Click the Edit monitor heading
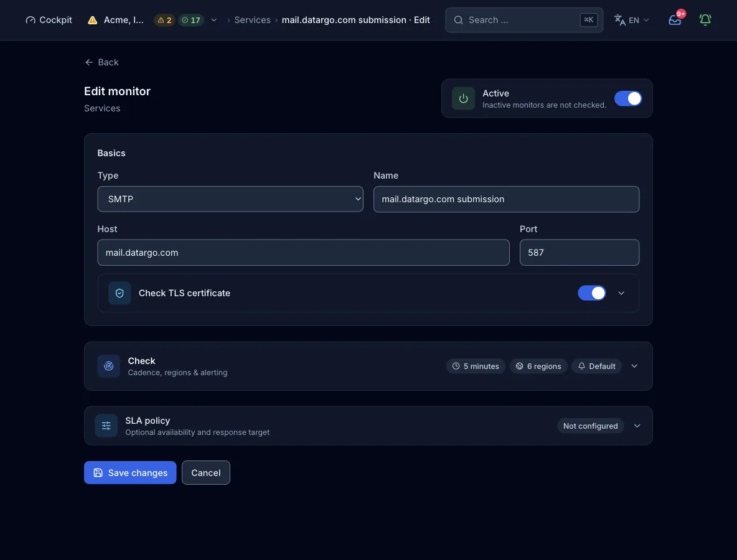 [117, 91]
